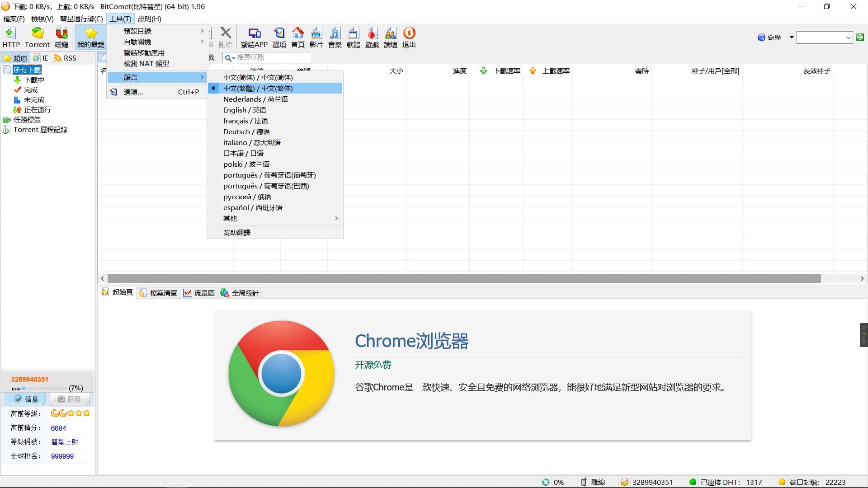868x488 pixels.
Task: Click the Chrome logo thumbnail
Action: (281, 374)
